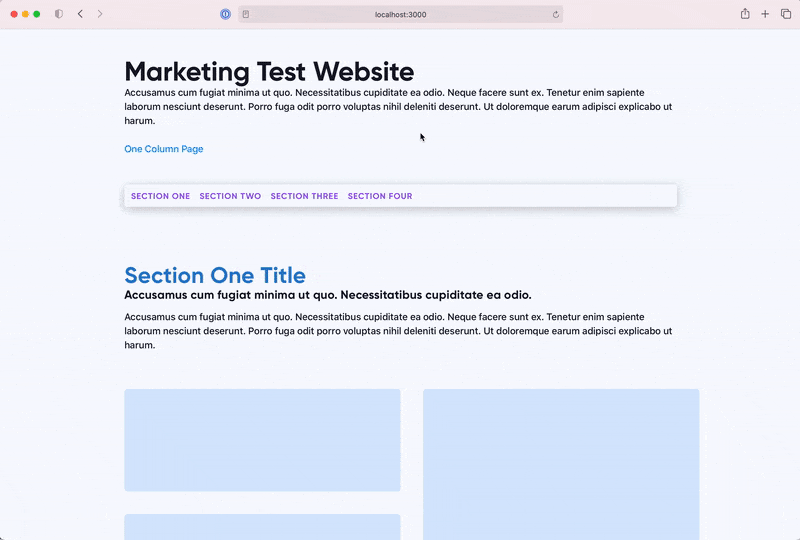Click the tall right-hand blue placeholder card

(561, 464)
